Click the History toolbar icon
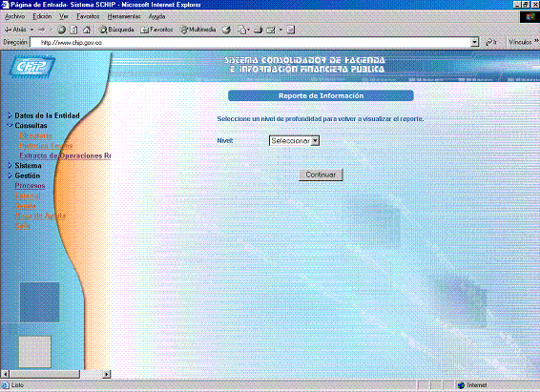The width and height of the screenshot is (540, 392). [x=226, y=30]
